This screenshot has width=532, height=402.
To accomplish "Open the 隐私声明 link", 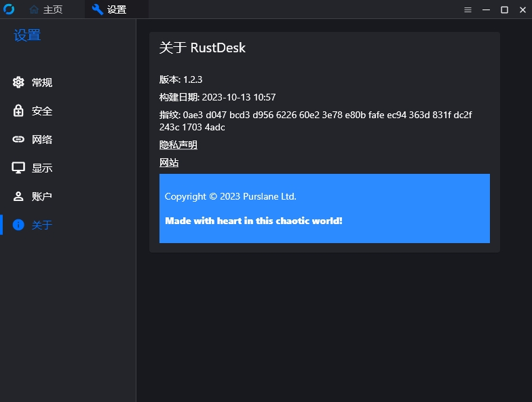I will click(178, 145).
